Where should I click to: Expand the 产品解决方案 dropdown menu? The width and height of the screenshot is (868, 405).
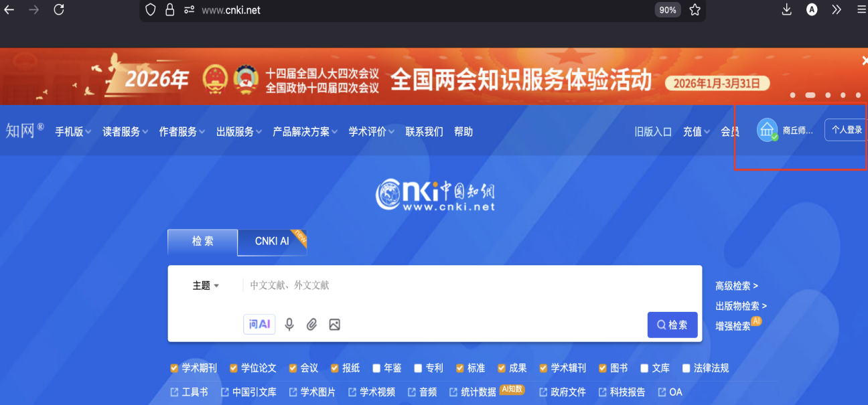pos(305,132)
